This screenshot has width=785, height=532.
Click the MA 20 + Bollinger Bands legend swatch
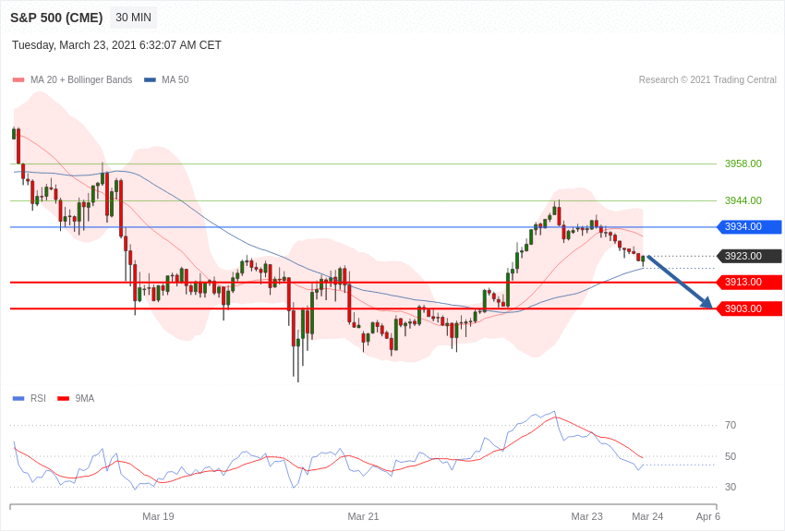click(18, 80)
